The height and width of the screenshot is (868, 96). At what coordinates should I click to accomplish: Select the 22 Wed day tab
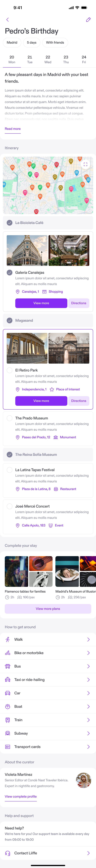click(x=48, y=59)
